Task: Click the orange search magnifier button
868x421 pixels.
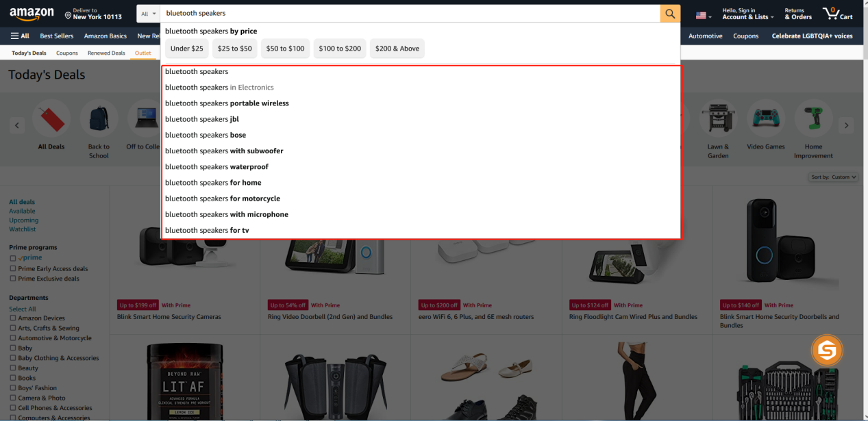Action: point(670,13)
